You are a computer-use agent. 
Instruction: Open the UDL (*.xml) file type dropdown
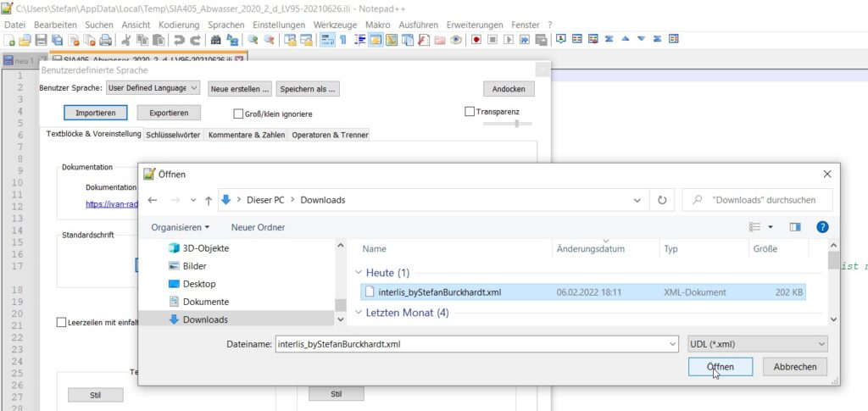click(x=758, y=344)
